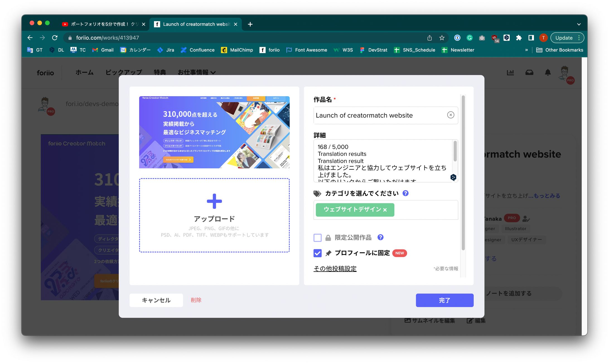Click the browser back arrow

coord(30,38)
